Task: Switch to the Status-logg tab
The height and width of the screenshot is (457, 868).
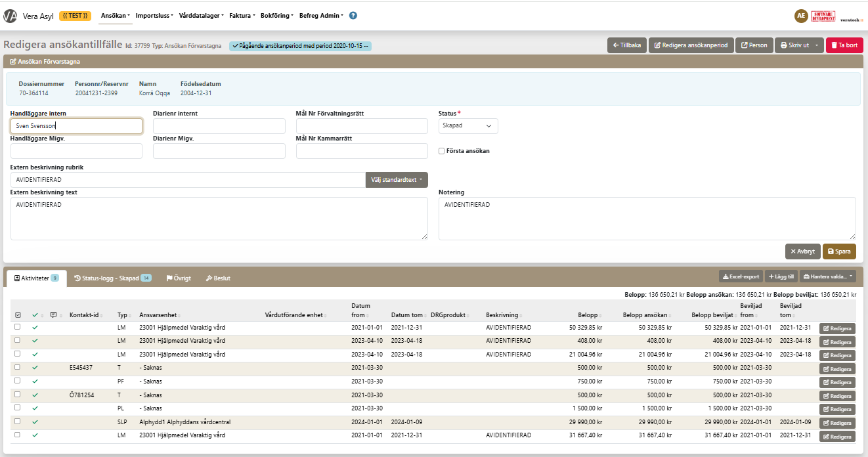Action: [112, 278]
